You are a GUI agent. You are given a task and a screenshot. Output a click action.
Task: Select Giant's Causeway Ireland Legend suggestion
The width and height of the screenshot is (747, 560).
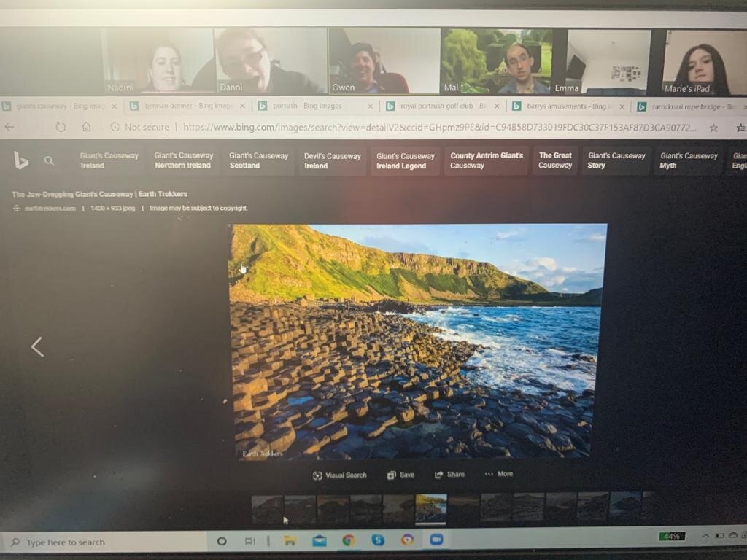click(405, 161)
